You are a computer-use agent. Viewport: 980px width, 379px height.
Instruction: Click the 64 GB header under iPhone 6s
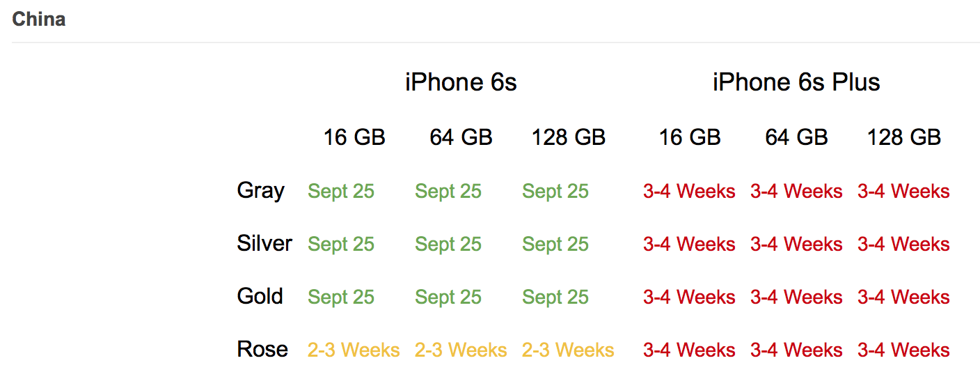pyautogui.click(x=461, y=137)
